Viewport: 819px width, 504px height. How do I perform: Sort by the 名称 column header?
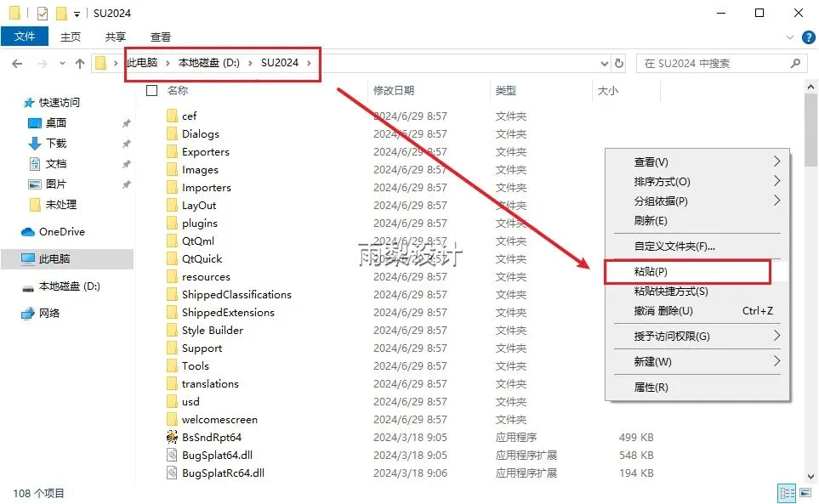(x=178, y=91)
